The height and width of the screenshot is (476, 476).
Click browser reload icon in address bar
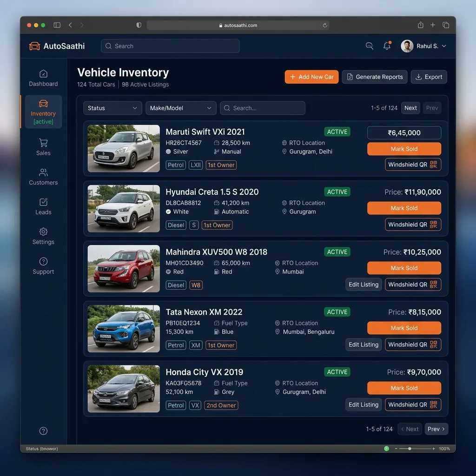325,26
